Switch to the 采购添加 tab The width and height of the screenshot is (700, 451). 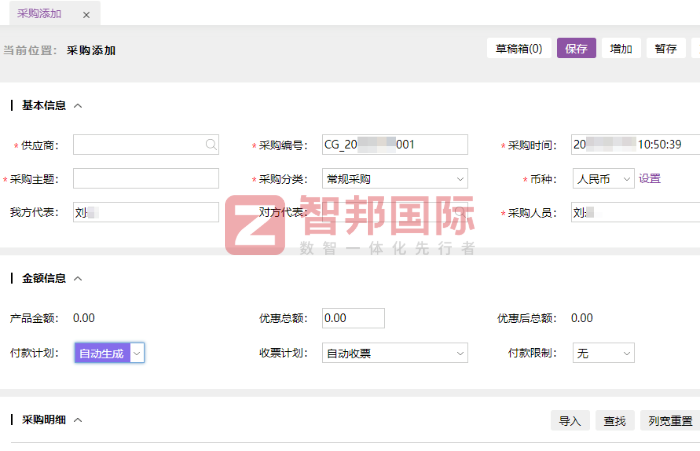(x=39, y=14)
